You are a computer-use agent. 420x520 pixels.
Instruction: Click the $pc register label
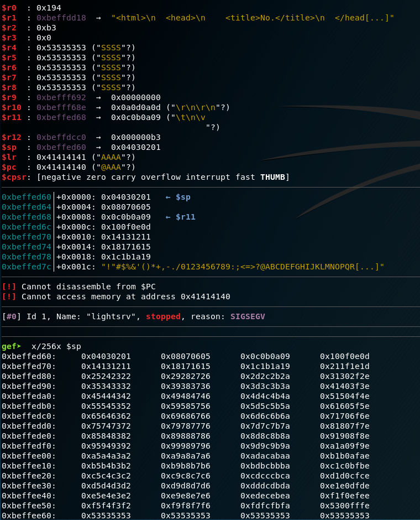pyautogui.click(x=9, y=167)
